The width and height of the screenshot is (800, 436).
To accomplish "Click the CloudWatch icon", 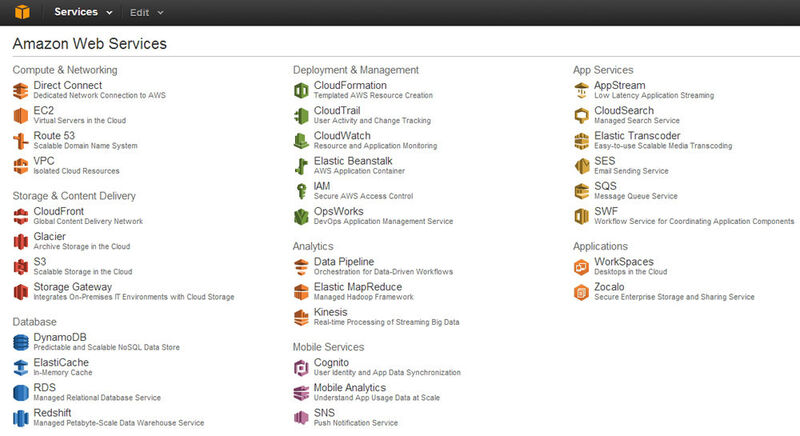I will [x=301, y=141].
